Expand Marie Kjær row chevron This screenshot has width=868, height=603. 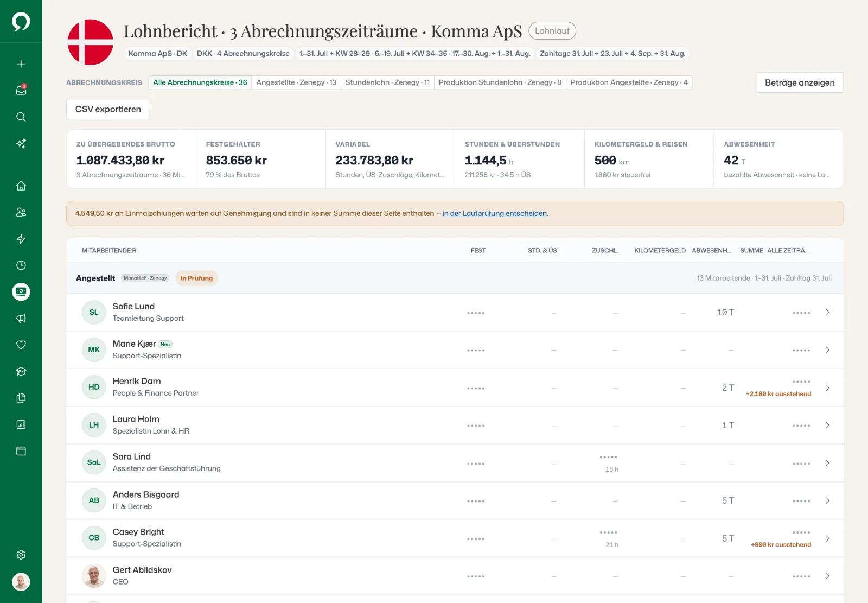coord(827,350)
